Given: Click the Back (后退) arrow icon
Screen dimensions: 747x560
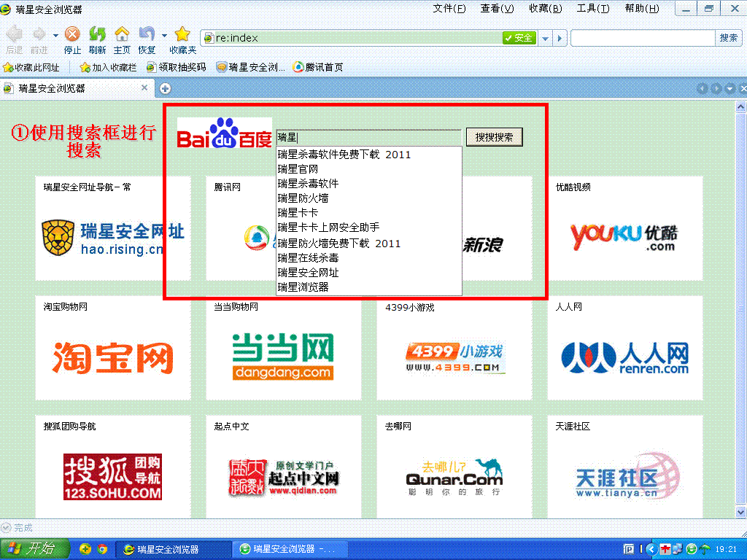Looking at the screenshot, I should click(x=15, y=34).
